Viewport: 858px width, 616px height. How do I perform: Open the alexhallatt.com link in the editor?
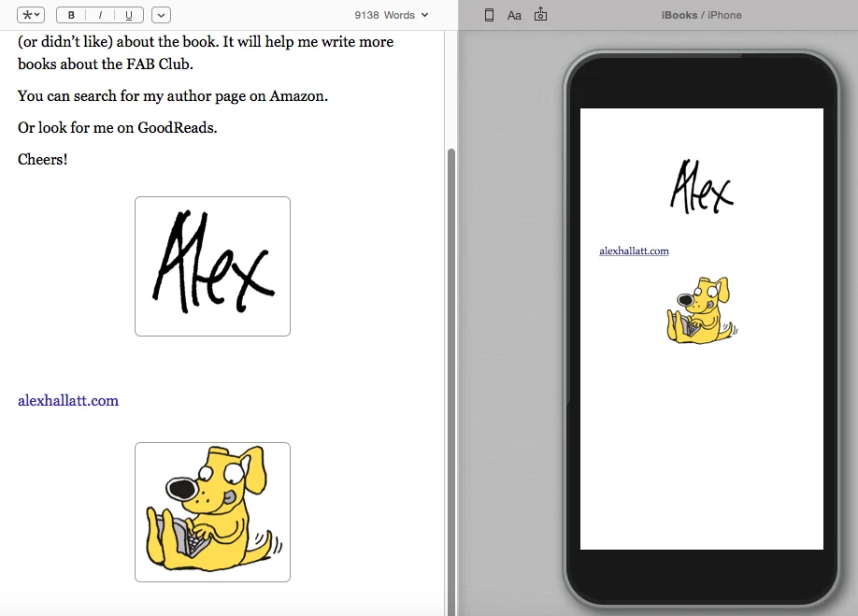(67, 401)
